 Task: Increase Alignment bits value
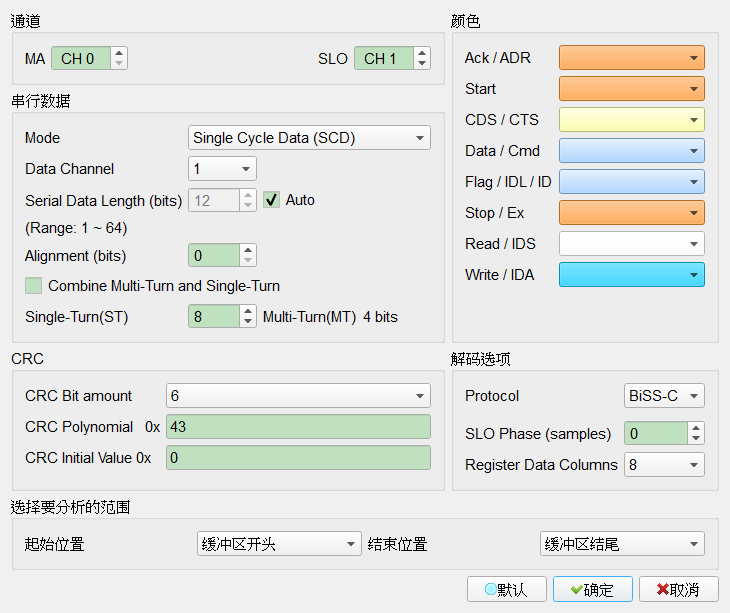[x=248, y=250]
